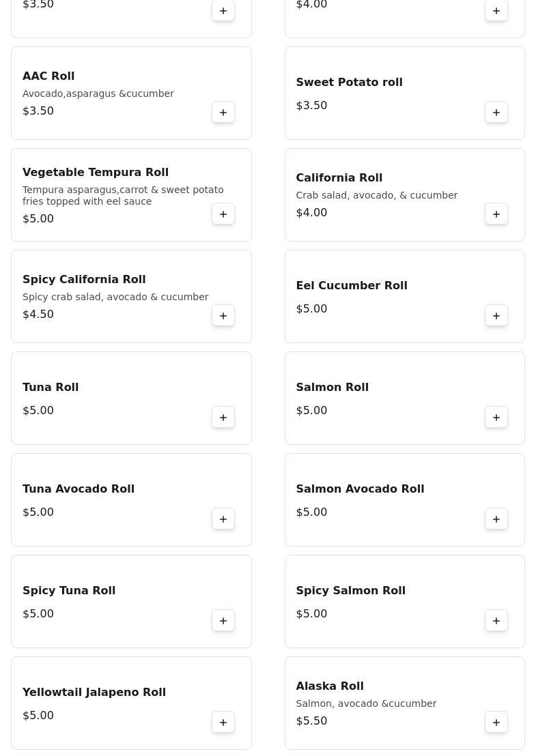Click the Spicy California Roll description text
The image size is (536, 756).
tap(115, 297)
